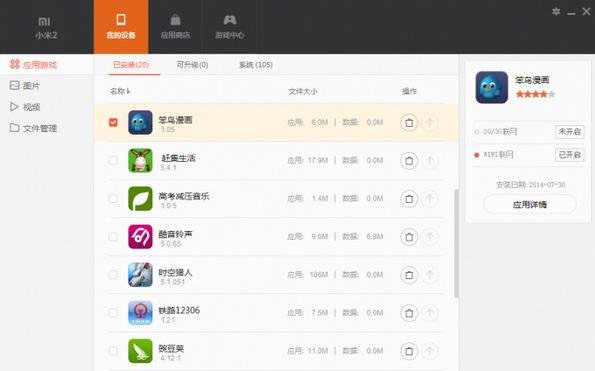Select 图片 in the sidebar
The width and height of the screenshot is (595, 371).
coord(24,86)
